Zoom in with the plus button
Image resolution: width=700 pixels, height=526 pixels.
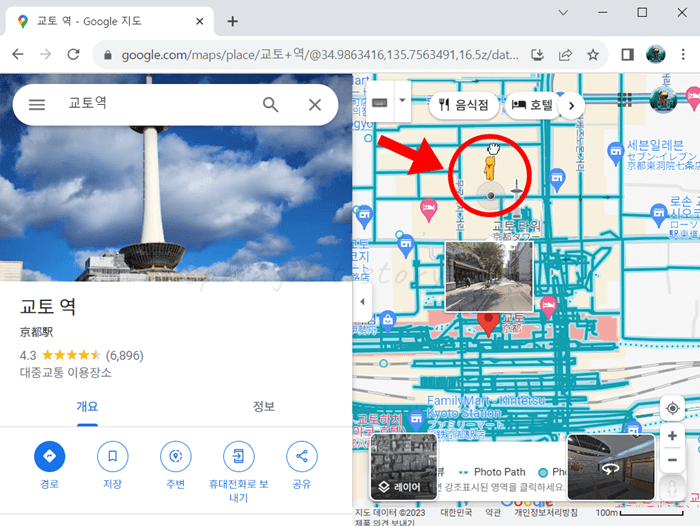tap(672, 436)
